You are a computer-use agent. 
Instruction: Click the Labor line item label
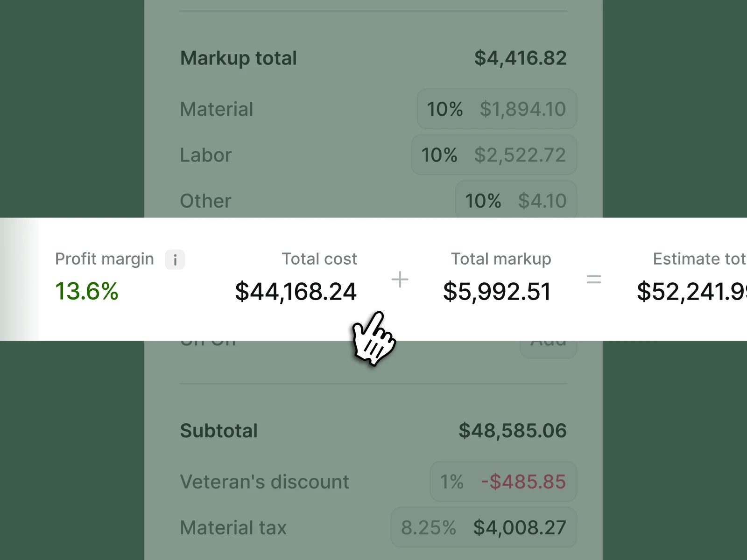(205, 154)
